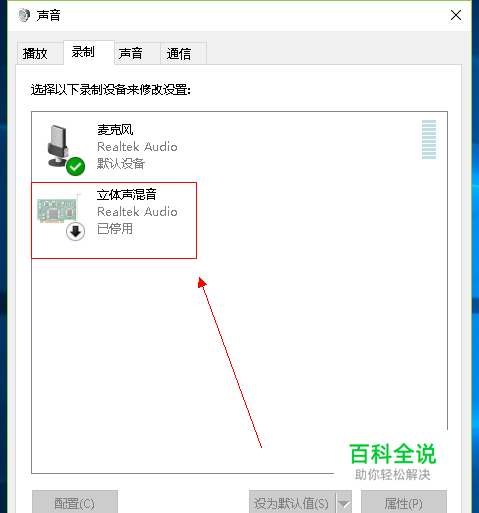Screen dimensions: 479x513
Task: Open the 通信 tab
Action: (x=179, y=53)
